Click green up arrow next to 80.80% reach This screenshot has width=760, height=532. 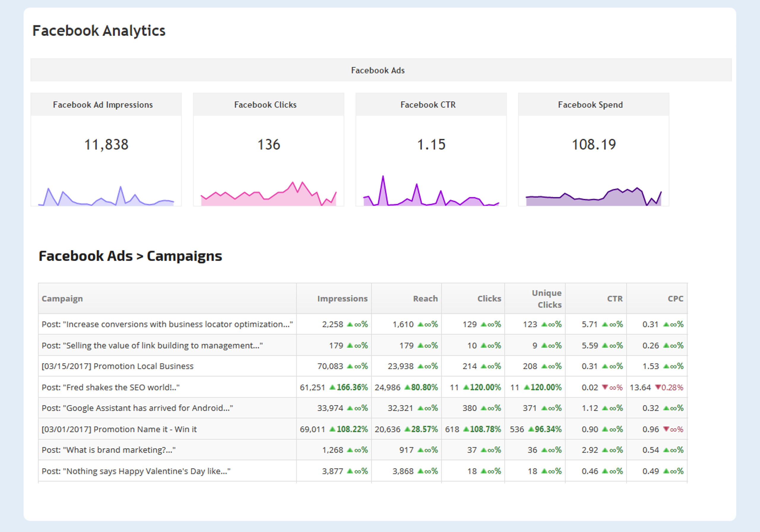[x=408, y=387]
